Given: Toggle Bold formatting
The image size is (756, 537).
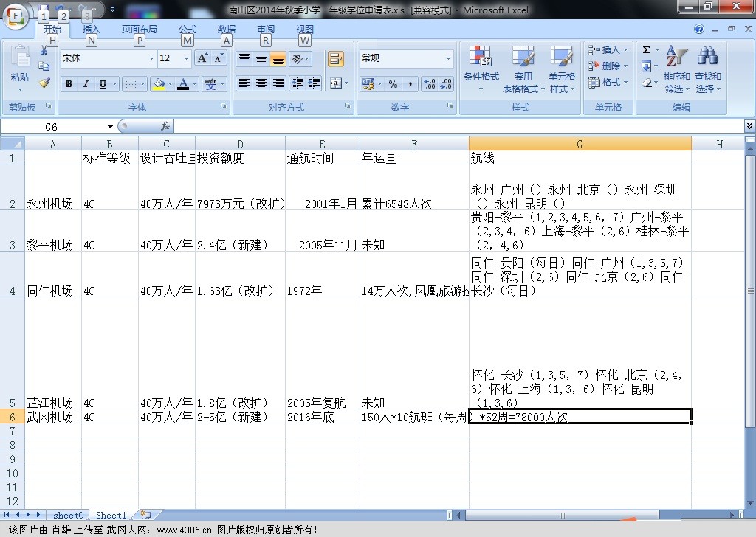Looking at the screenshot, I should [69, 83].
